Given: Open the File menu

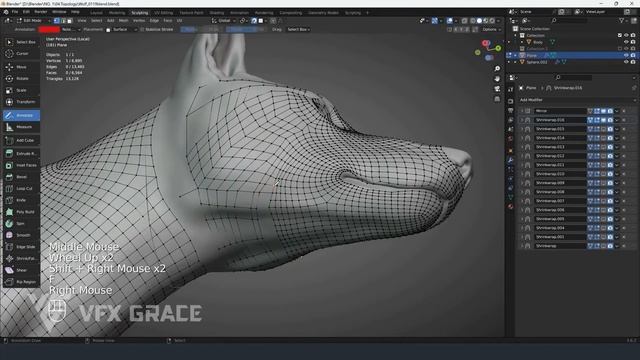Looking at the screenshot, I should pos(15,12).
